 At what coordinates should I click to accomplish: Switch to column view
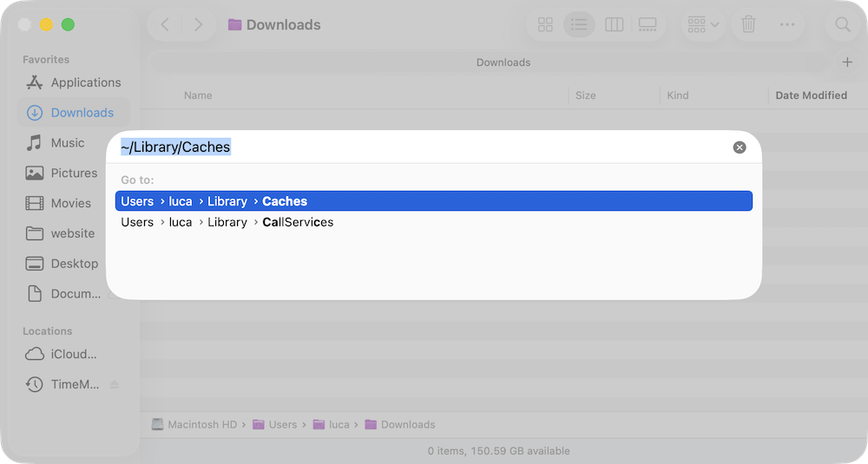[614, 25]
